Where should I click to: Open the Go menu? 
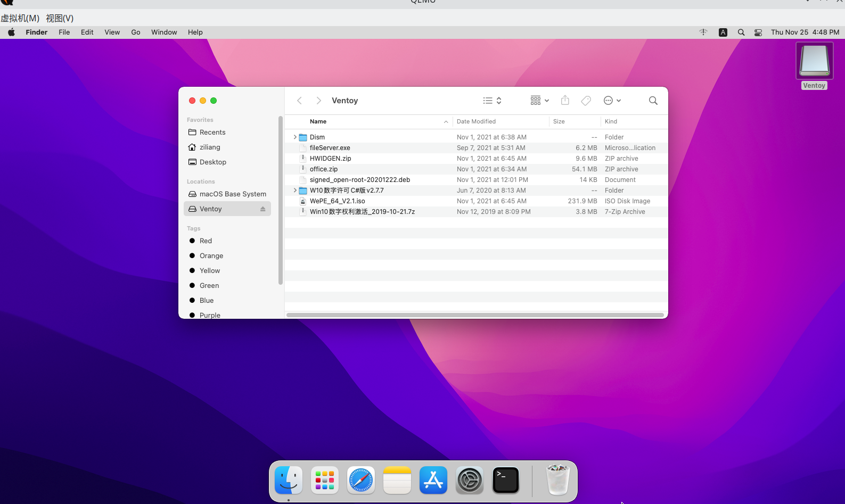point(136,32)
